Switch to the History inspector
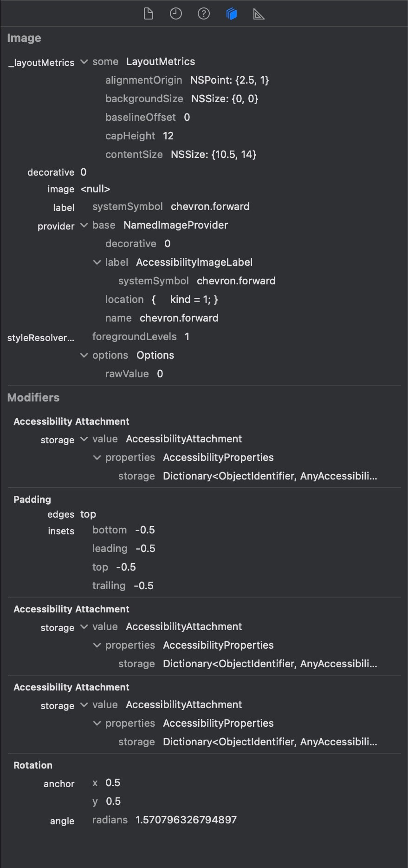Viewport: 408px width, 868px height. pyautogui.click(x=176, y=14)
